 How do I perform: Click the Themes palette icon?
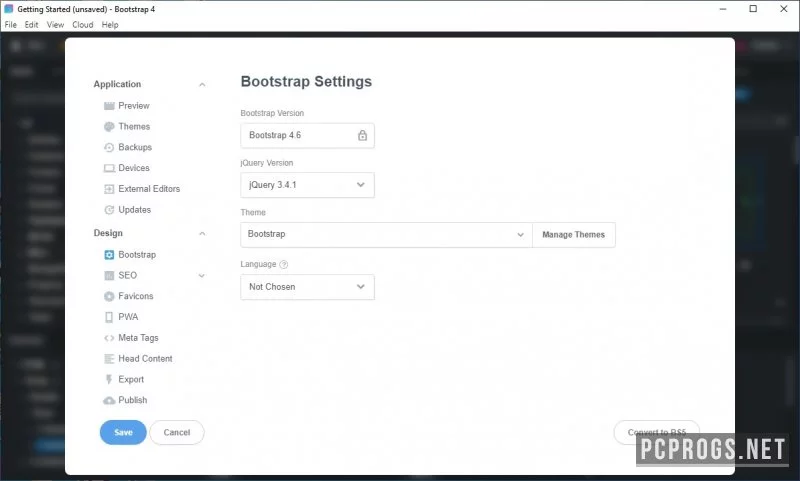tap(109, 126)
